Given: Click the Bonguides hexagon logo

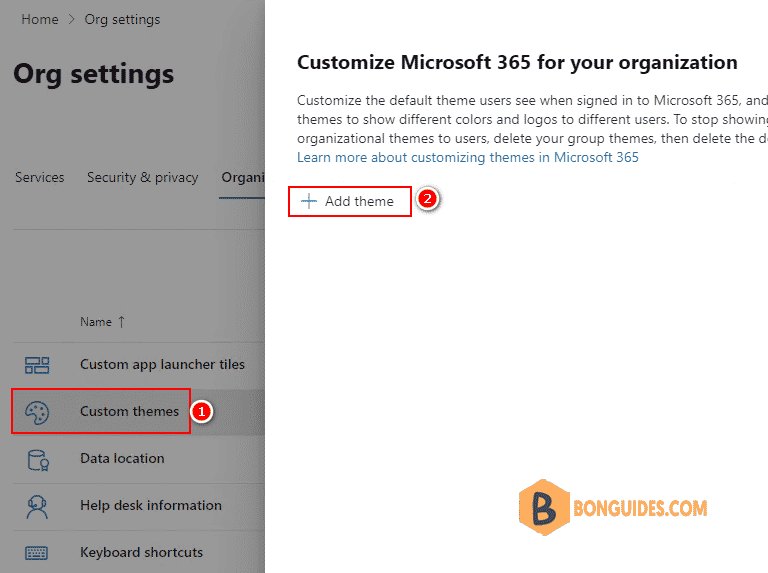Looking at the screenshot, I should (x=544, y=507).
